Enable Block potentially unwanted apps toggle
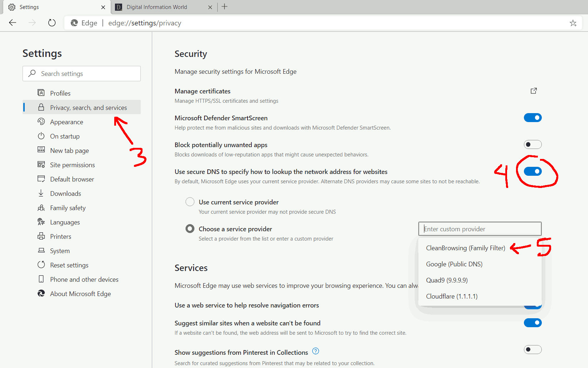Viewport: 588px width, 368px height. (x=532, y=145)
